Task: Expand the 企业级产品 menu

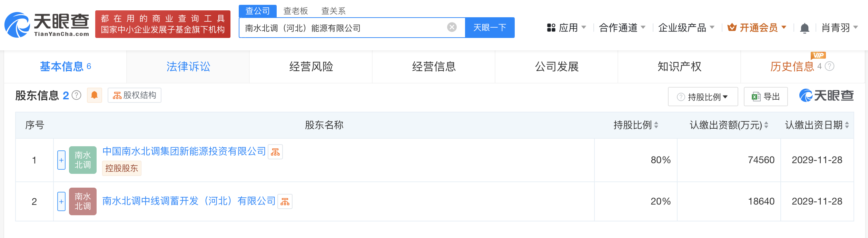Action: coord(686,28)
